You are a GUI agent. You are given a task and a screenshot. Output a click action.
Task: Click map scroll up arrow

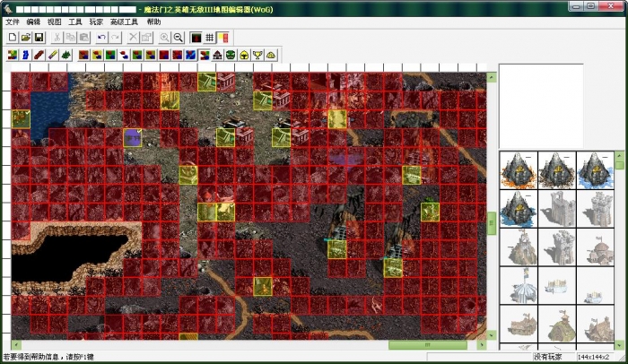tap(492, 77)
